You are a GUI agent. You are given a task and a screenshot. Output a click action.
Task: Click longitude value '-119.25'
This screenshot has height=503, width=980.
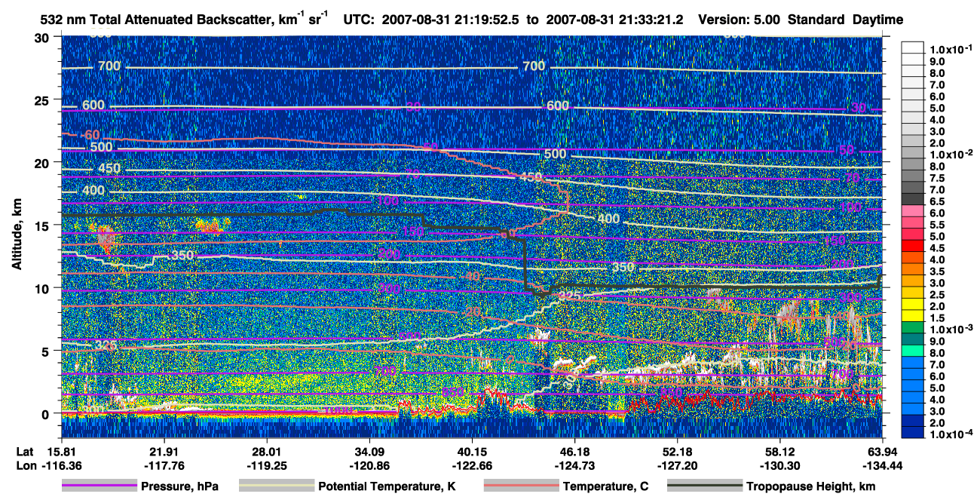click(266, 466)
